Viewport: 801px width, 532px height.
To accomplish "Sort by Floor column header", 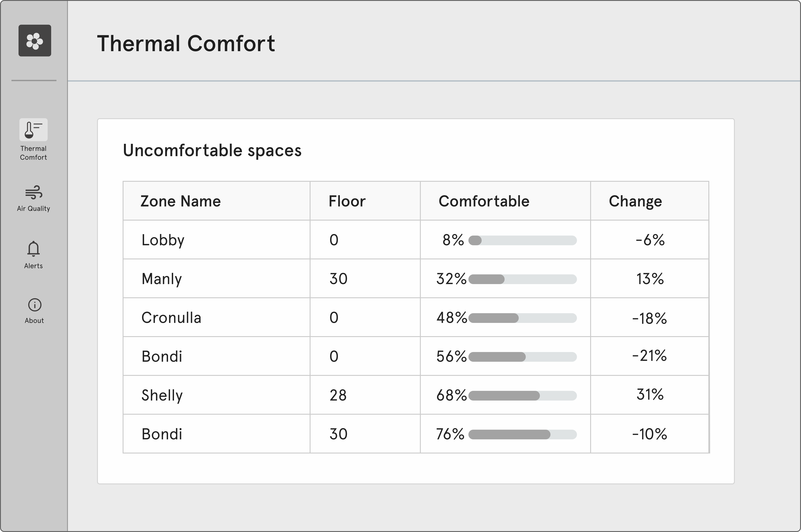I will tap(347, 201).
